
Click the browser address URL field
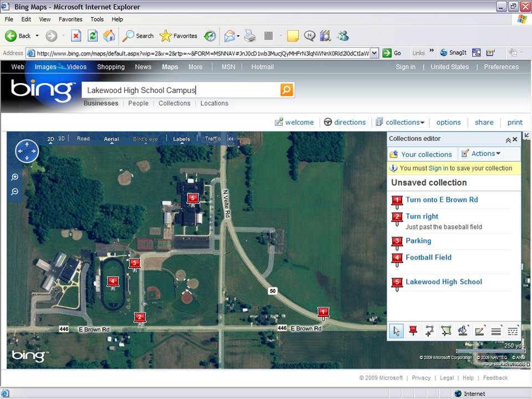pos(202,53)
